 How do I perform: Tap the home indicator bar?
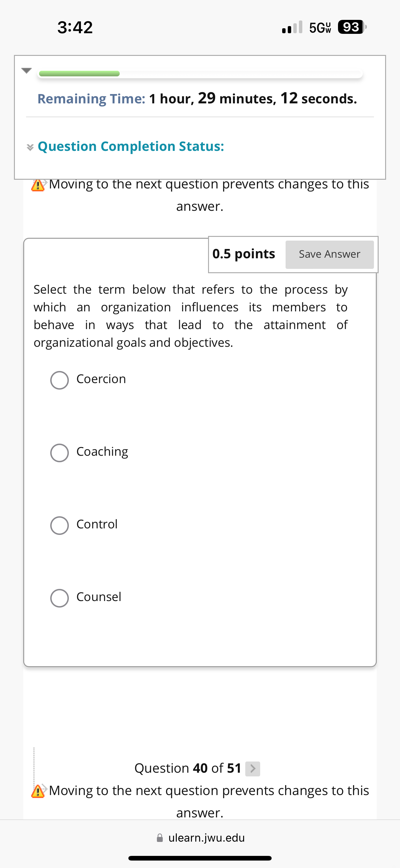200,858
